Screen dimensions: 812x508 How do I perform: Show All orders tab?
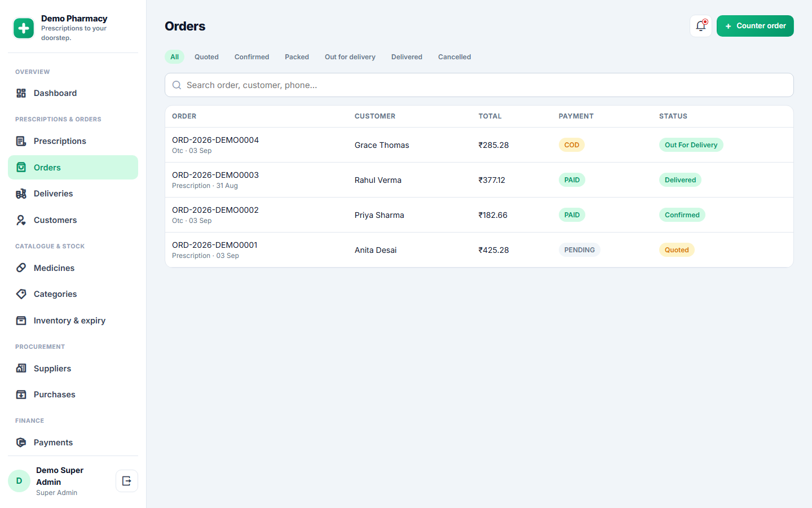[x=175, y=57]
